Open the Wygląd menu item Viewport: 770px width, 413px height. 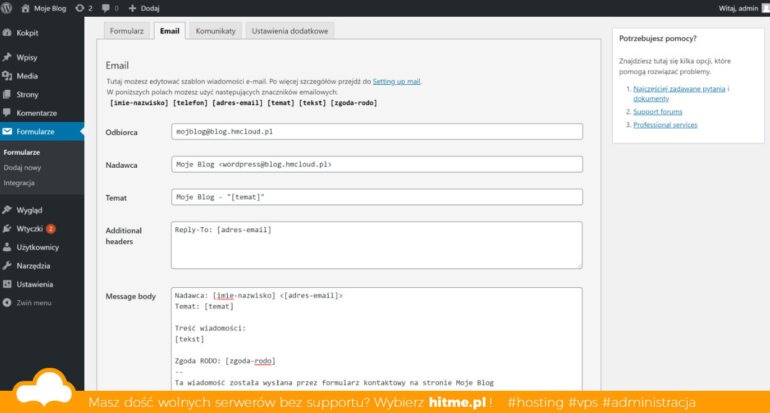29,210
